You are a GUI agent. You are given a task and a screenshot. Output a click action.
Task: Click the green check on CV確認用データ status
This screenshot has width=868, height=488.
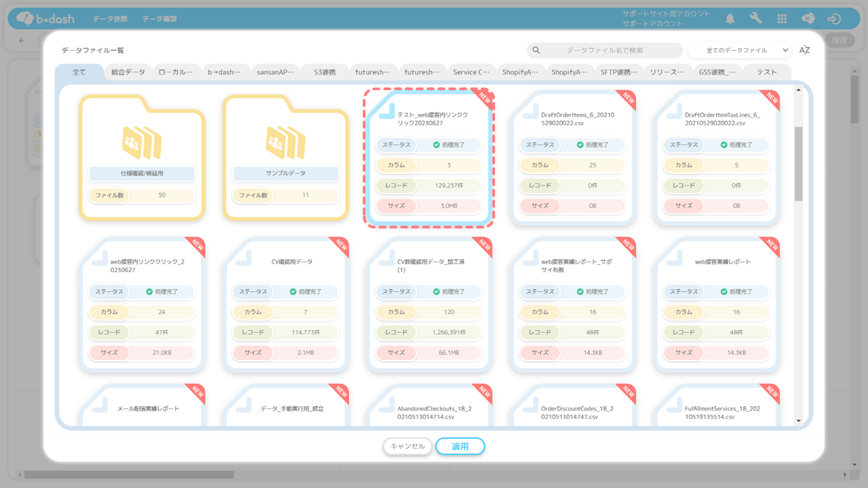pyautogui.click(x=294, y=291)
